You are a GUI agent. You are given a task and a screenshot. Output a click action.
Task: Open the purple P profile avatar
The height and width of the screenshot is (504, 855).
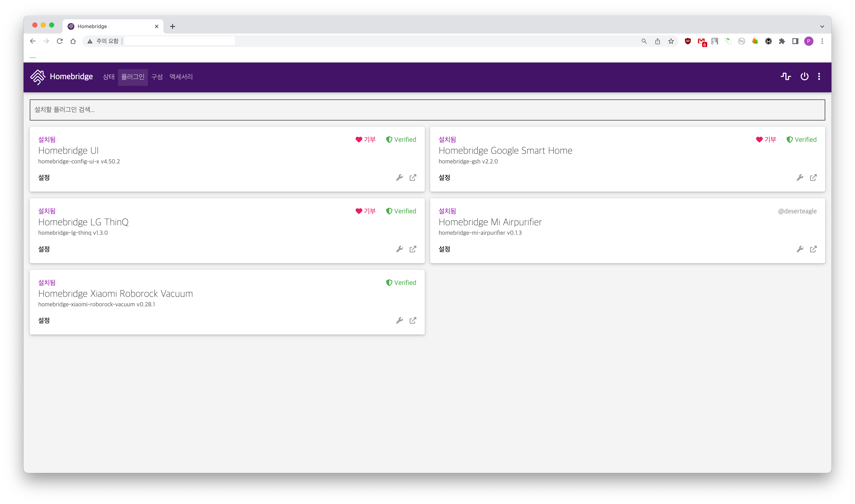click(809, 41)
